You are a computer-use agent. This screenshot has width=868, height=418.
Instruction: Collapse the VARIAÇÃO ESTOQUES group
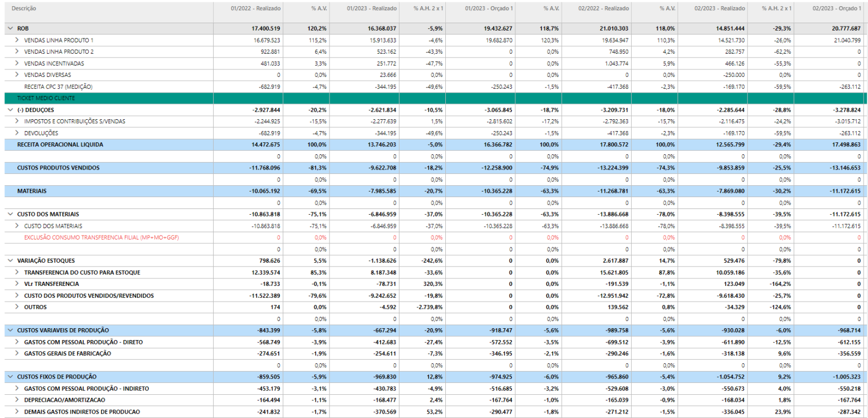tap(10, 260)
